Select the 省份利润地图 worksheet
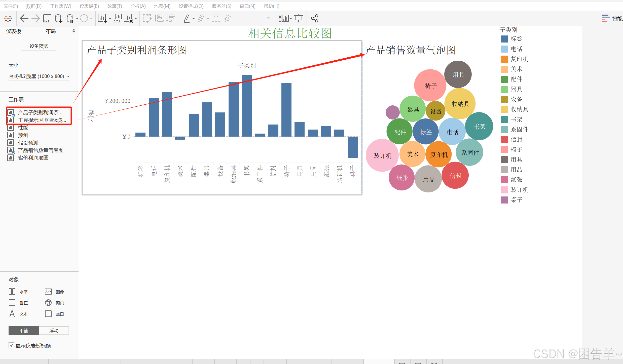This screenshot has width=623, height=364. [x=33, y=158]
